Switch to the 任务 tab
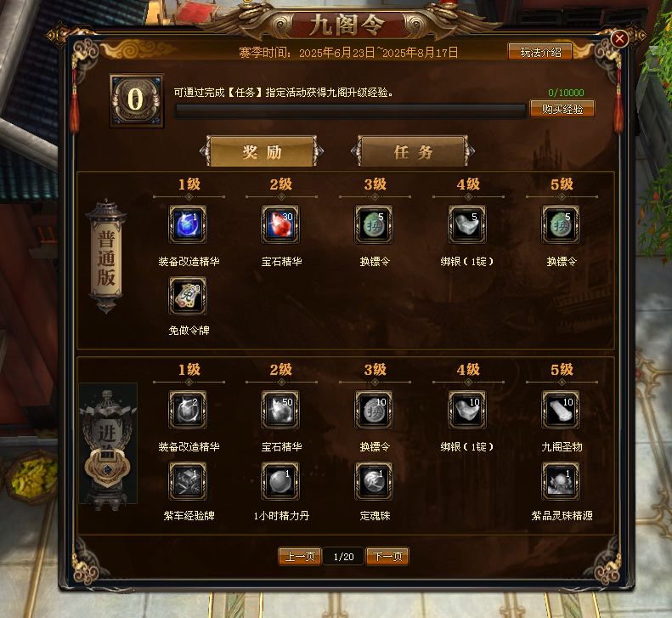Screen dimensions: 672x618 (x=413, y=151)
